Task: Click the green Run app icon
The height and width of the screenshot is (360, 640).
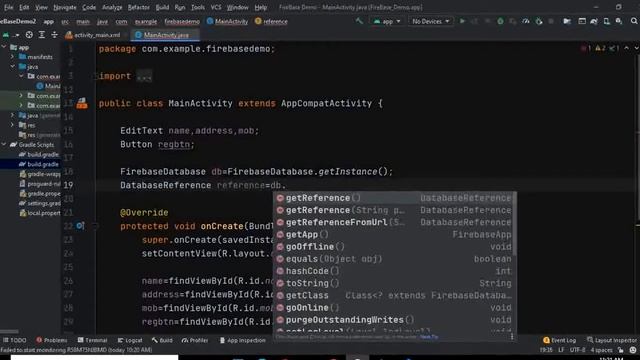Action: coord(462,21)
